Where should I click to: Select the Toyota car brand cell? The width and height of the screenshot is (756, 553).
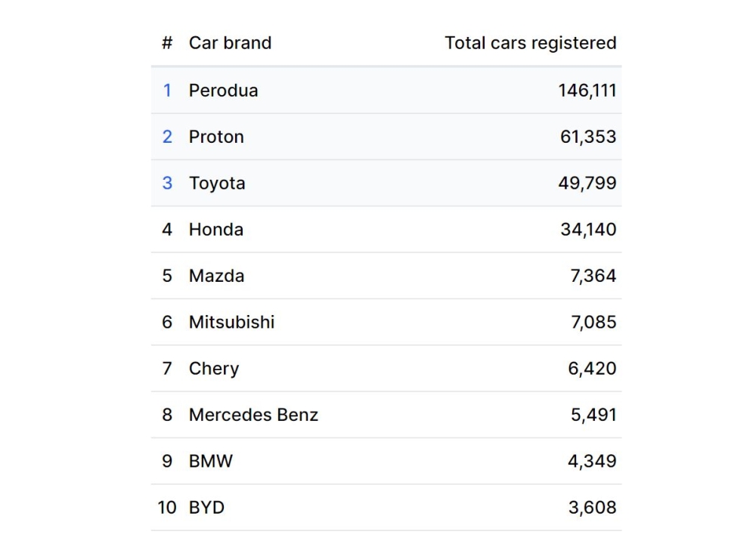[x=217, y=184]
